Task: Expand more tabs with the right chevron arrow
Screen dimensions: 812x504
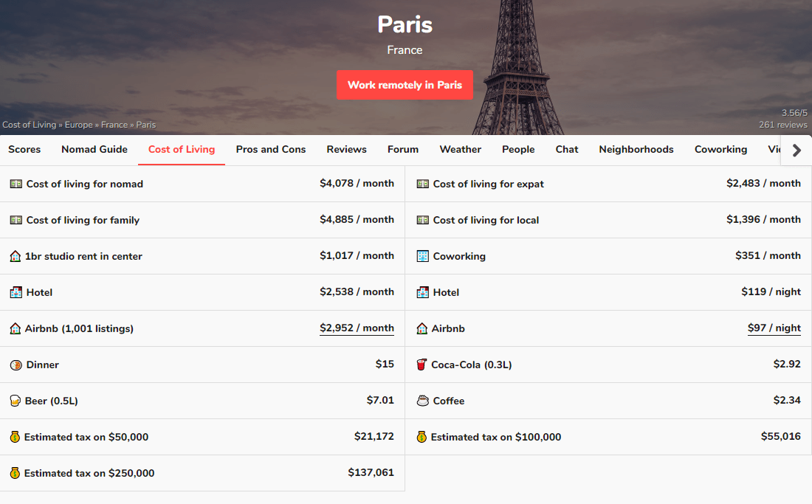Action: (796, 150)
